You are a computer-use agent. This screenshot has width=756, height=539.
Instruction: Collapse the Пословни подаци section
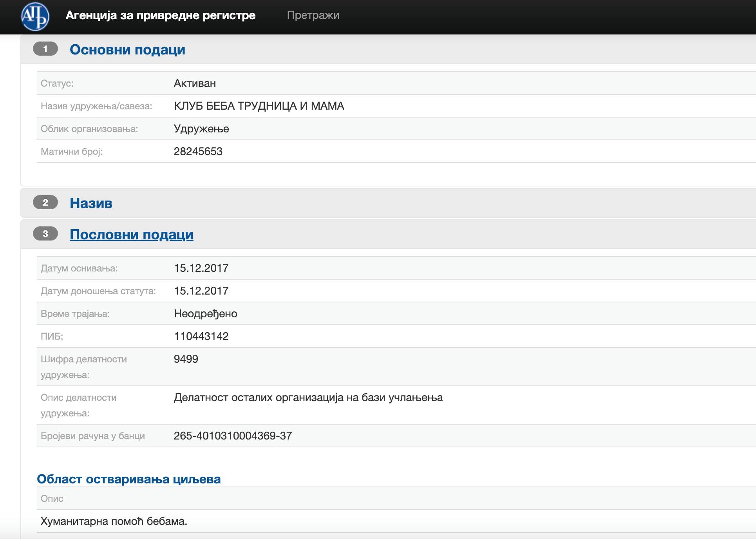pos(131,235)
